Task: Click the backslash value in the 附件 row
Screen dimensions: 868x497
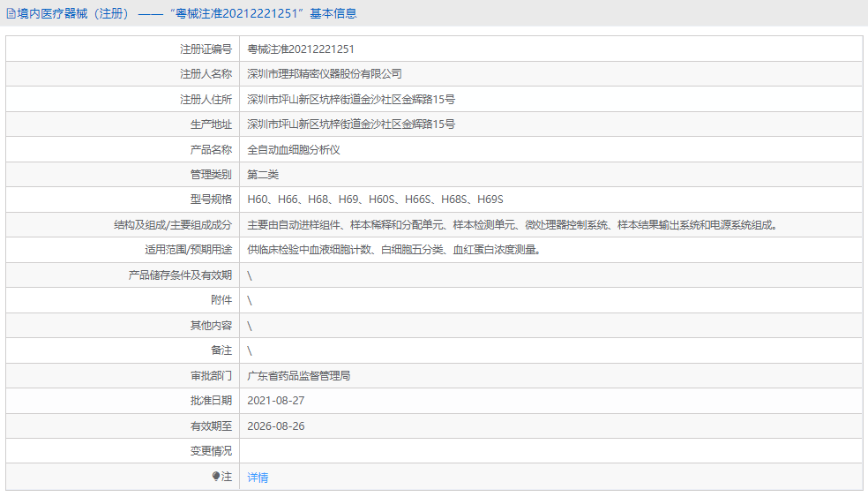Action: [250, 300]
